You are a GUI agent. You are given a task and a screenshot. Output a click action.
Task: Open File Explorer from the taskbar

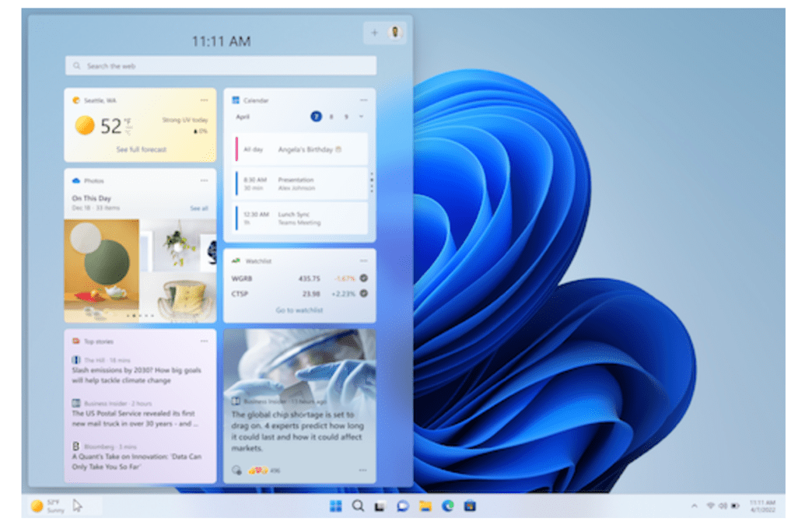425,506
